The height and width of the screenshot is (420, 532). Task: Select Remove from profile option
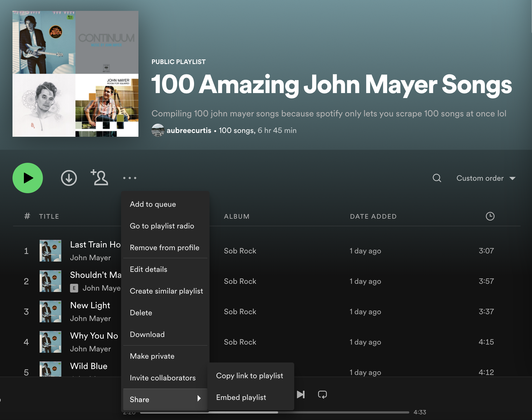164,248
